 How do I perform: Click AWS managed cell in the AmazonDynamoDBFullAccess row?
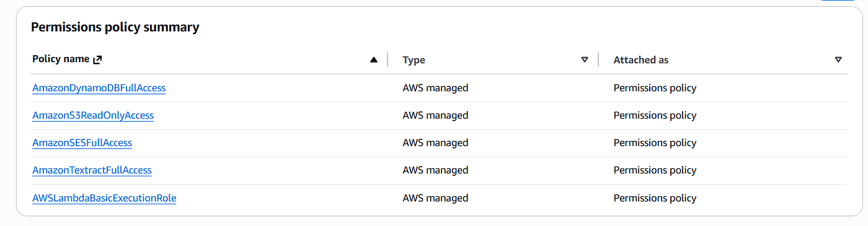(x=435, y=88)
